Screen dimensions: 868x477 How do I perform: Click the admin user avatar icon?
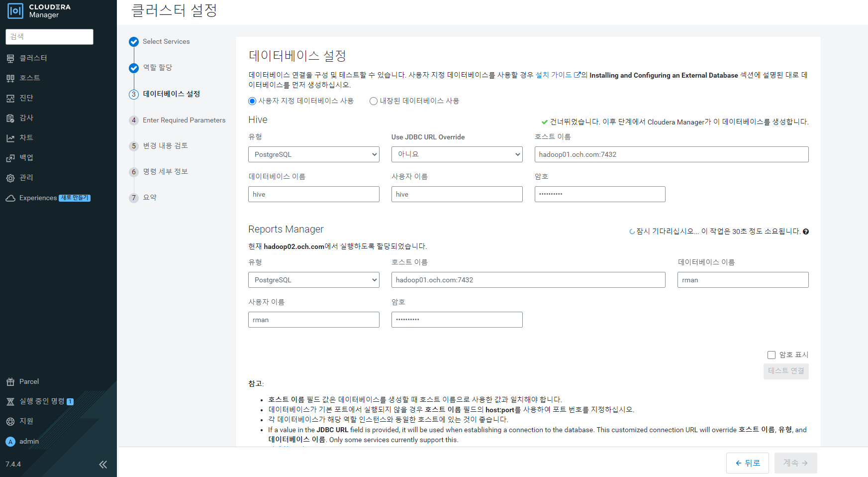(x=10, y=442)
